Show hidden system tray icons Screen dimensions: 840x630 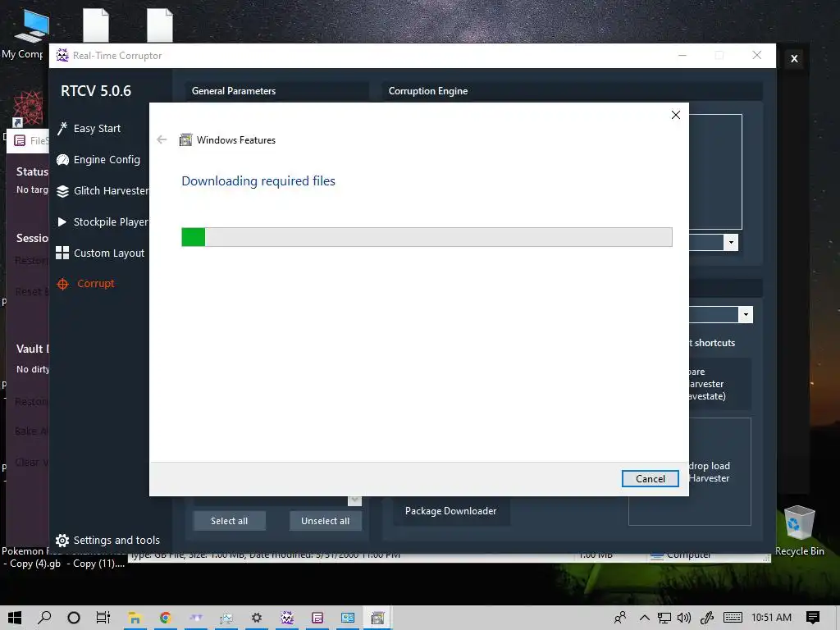(x=645, y=618)
